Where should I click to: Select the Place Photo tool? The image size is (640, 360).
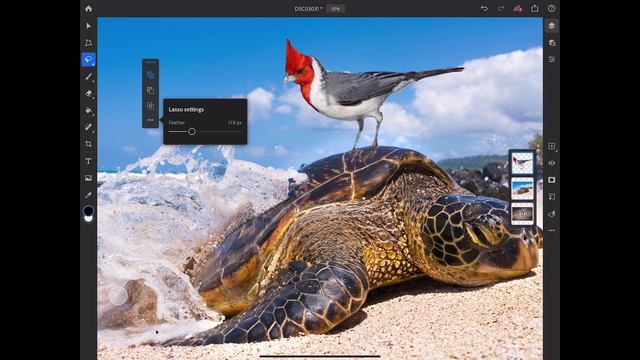[x=89, y=178]
